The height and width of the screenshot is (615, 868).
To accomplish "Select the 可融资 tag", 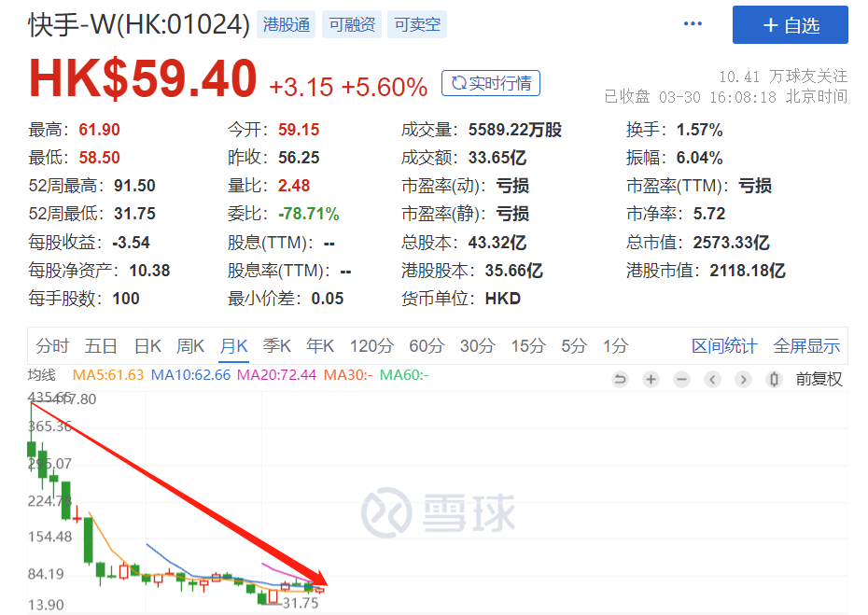I will coord(352,24).
